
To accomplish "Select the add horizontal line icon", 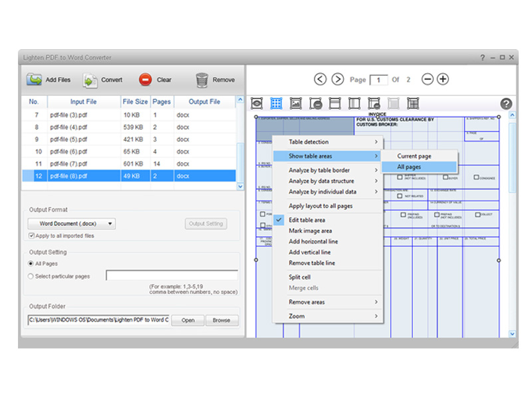I will (335, 103).
